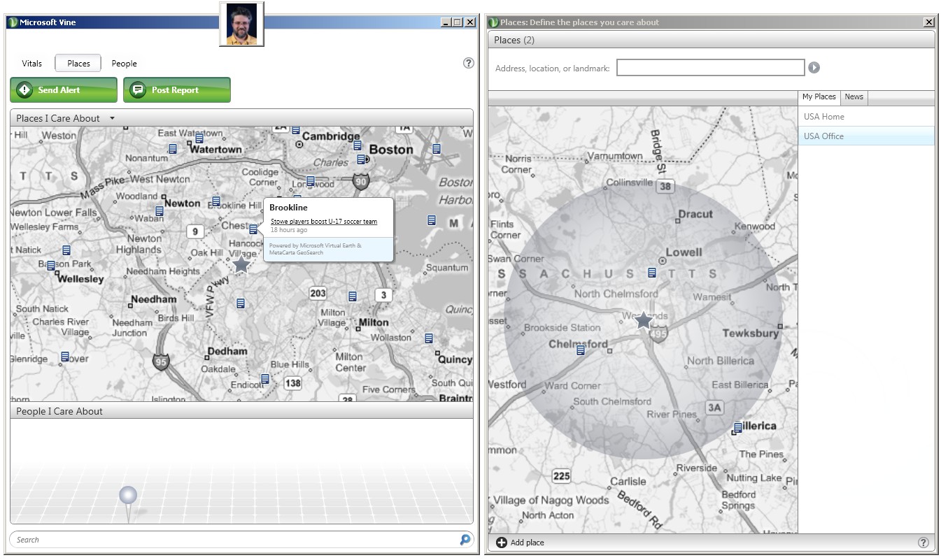The width and height of the screenshot is (941, 560).
Task: Expand the Places I Care About dropdown
Action: click(x=112, y=118)
